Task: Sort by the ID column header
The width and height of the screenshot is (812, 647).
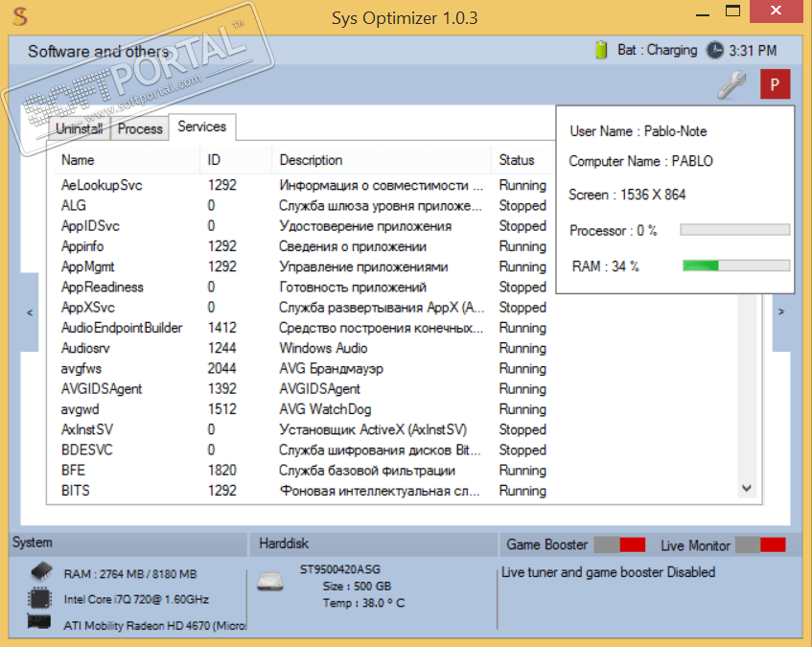Action: point(236,160)
